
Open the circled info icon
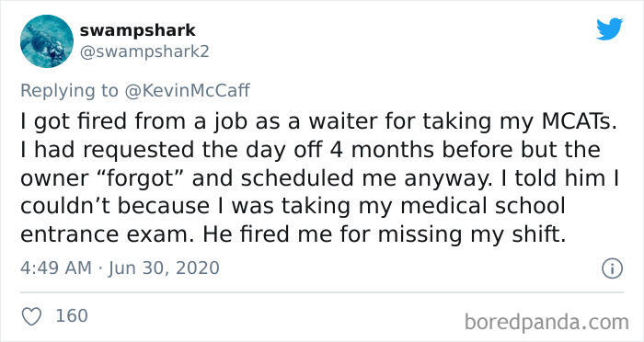(x=613, y=269)
